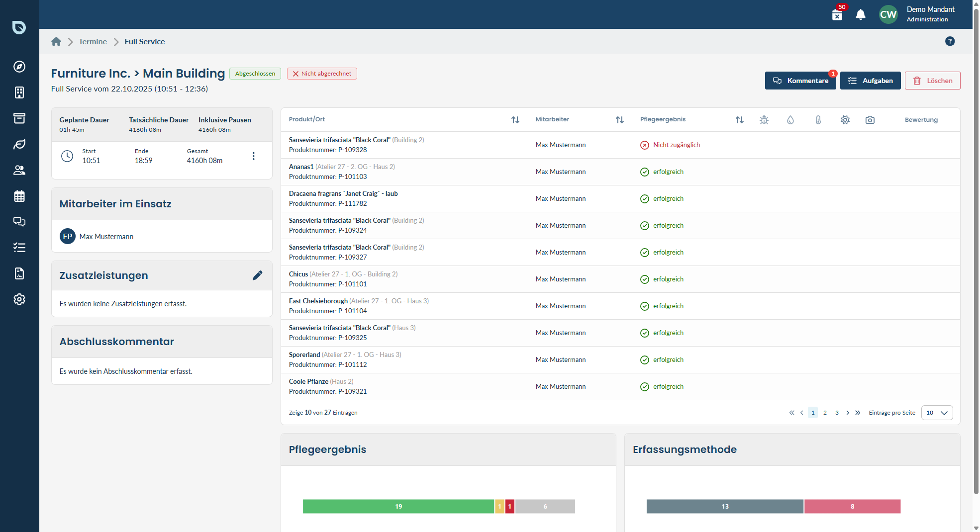Viewport: 980px width, 532px height.
Task: Open the building sidebar icon
Action: [19, 92]
